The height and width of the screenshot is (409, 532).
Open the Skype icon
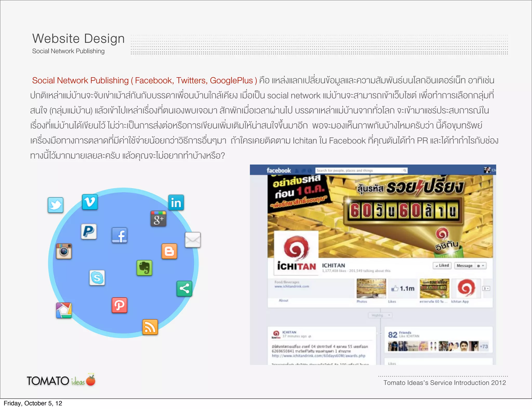[x=97, y=278]
